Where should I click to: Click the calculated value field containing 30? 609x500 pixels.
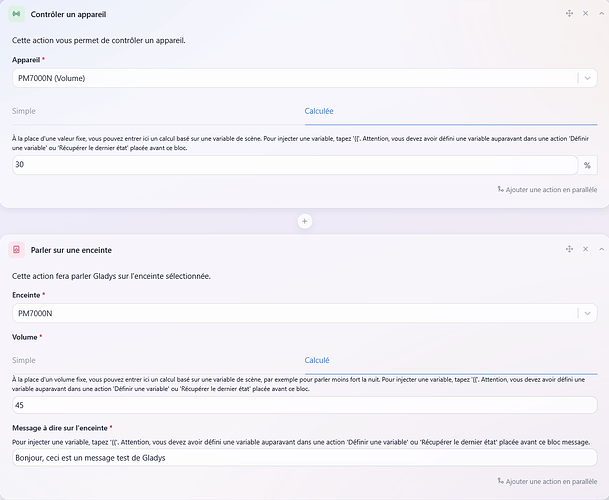tap(295, 165)
